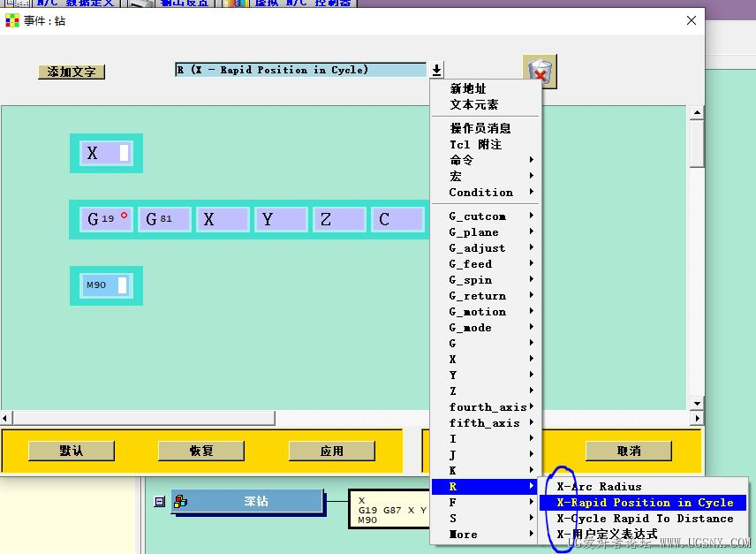The height and width of the screenshot is (554, 756).
Task: Click the 默认 button
Action: 72,451
